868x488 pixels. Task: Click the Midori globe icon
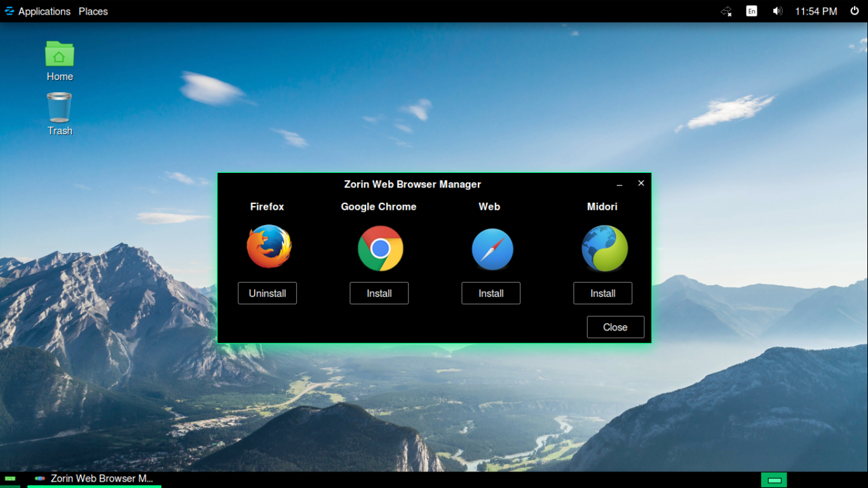click(x=604, y=248)
